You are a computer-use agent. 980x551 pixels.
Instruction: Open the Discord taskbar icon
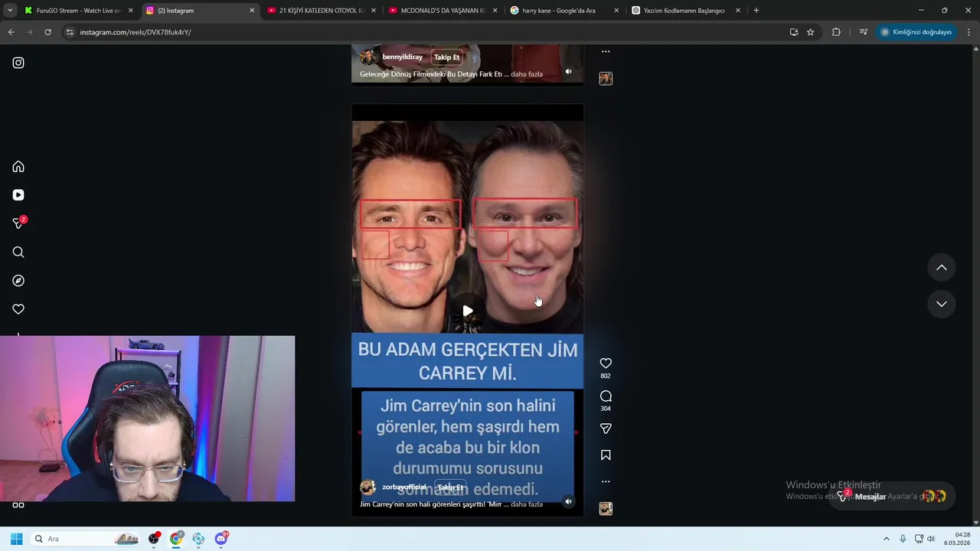221,539
